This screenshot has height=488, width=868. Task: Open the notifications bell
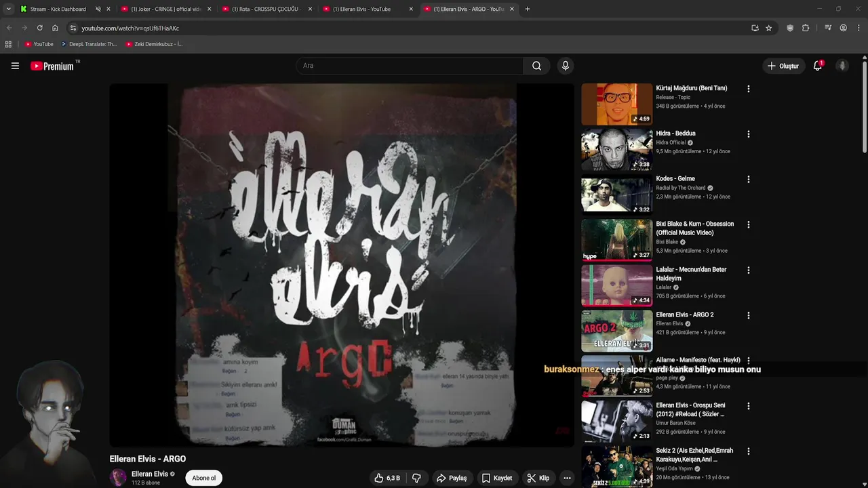coord(818,66)
